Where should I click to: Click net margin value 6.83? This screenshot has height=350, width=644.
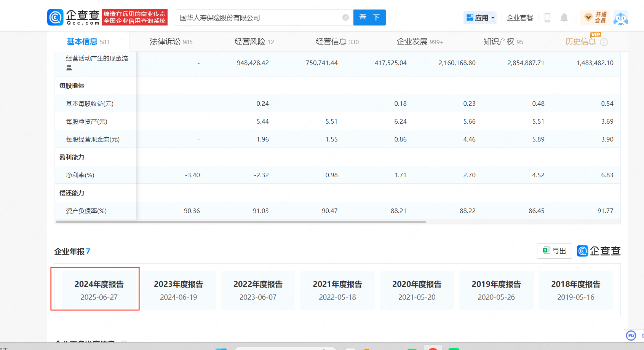click(607, 175)
